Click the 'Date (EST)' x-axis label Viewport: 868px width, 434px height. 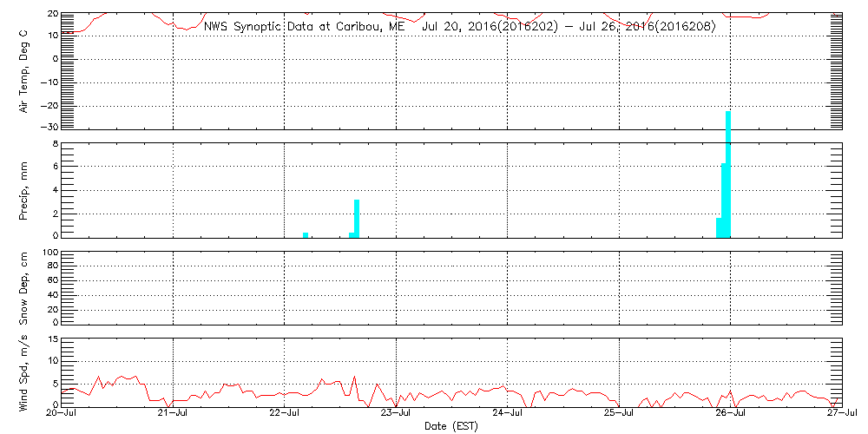[x=450, y=426]
